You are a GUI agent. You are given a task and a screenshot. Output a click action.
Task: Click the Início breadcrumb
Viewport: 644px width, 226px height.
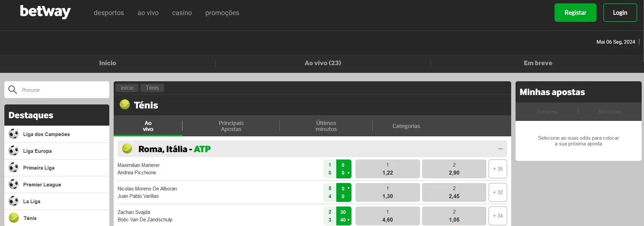coord(127,88)
